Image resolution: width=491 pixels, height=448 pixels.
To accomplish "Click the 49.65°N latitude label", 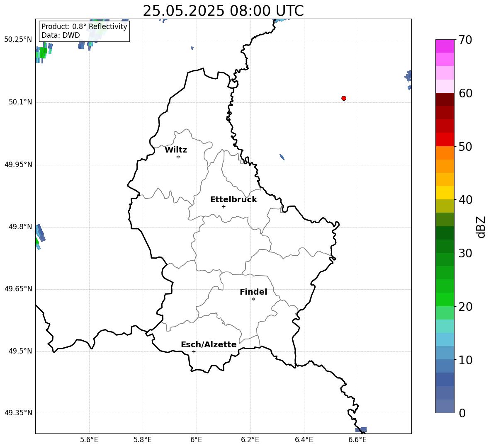I will (18, 289).
